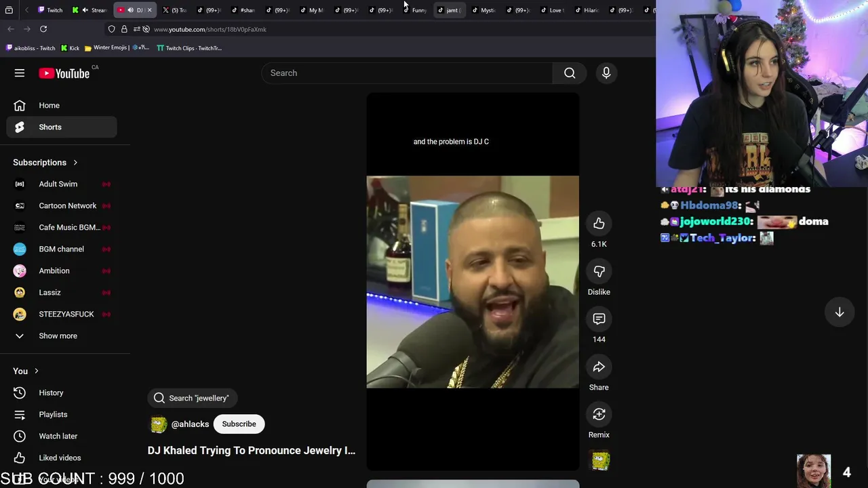The image size is (868, 488).
Task: Open the sound avatar below Remix
Action: (x=600, y=460)
